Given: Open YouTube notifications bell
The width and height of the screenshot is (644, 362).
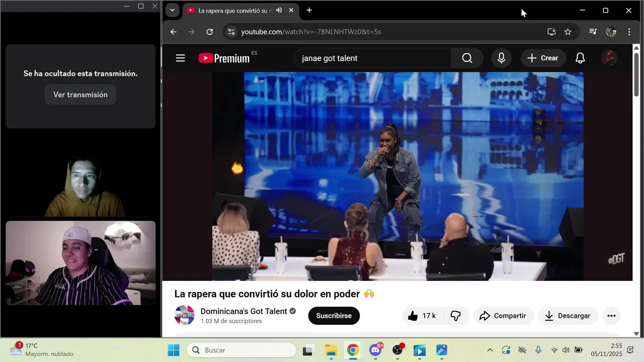Looking at the screenshot, I should 580,58.
